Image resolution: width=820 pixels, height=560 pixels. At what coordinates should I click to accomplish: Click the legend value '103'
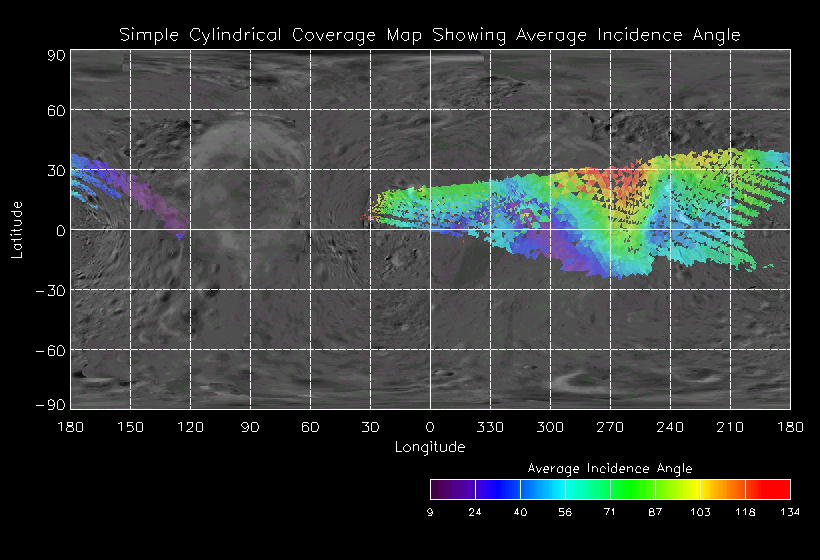pos(700,512)
